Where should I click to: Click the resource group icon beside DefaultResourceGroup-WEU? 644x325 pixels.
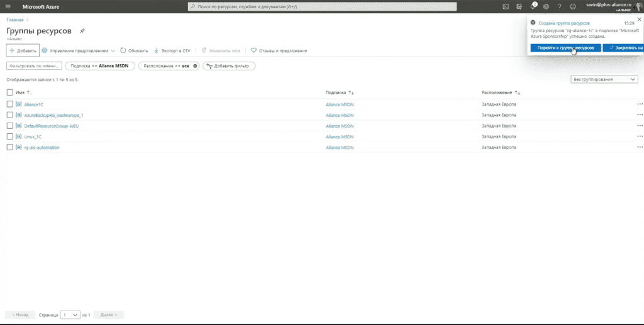pyautogui.click(x=18, y=126)
